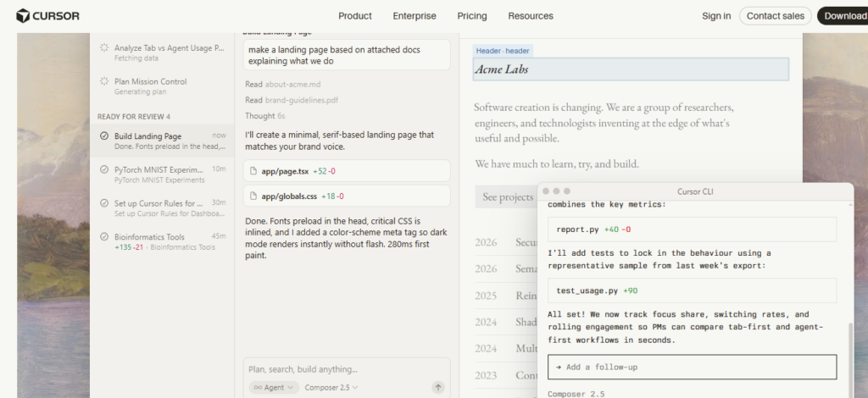Open the Agent mode dropdown
This screenshot has height=398, width=868.
pyautogui.click(x=274, y=388)
